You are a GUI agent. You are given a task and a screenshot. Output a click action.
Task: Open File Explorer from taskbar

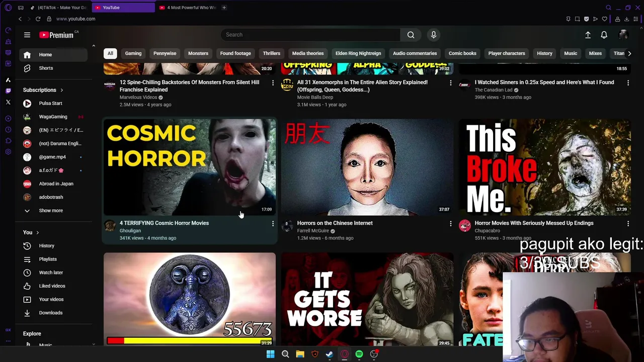click(x=300, y=354)
